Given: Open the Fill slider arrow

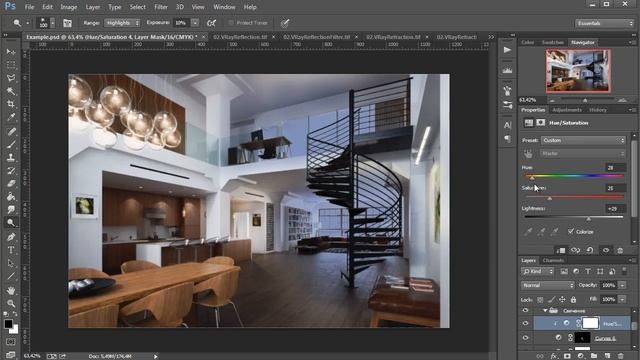Looking at the screenshot, I should 622,300.
